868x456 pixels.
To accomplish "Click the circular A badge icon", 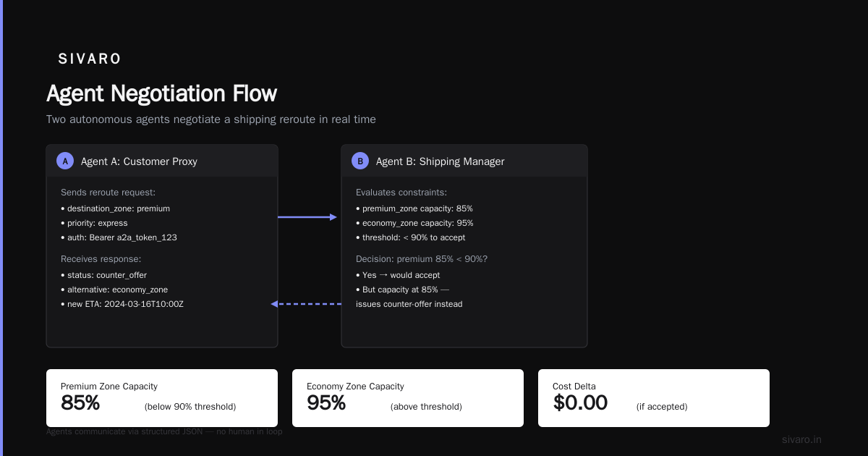I will point(65,161).
